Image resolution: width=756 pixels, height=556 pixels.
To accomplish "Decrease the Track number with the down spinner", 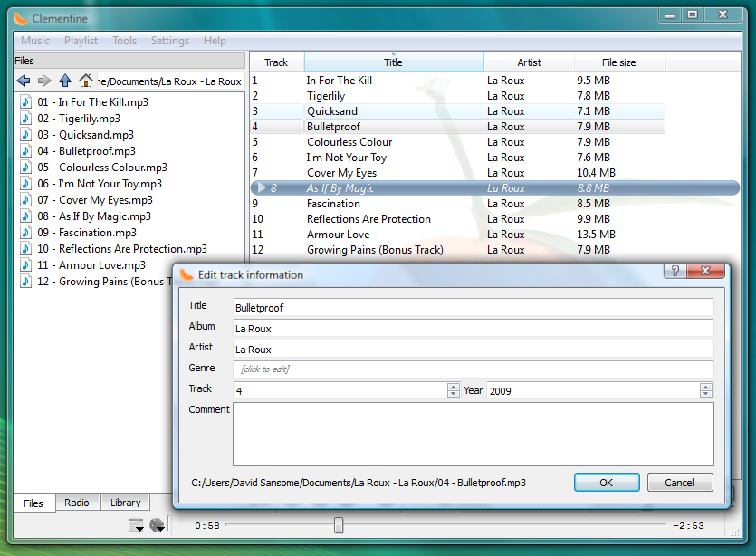I will tap(454, 394).
